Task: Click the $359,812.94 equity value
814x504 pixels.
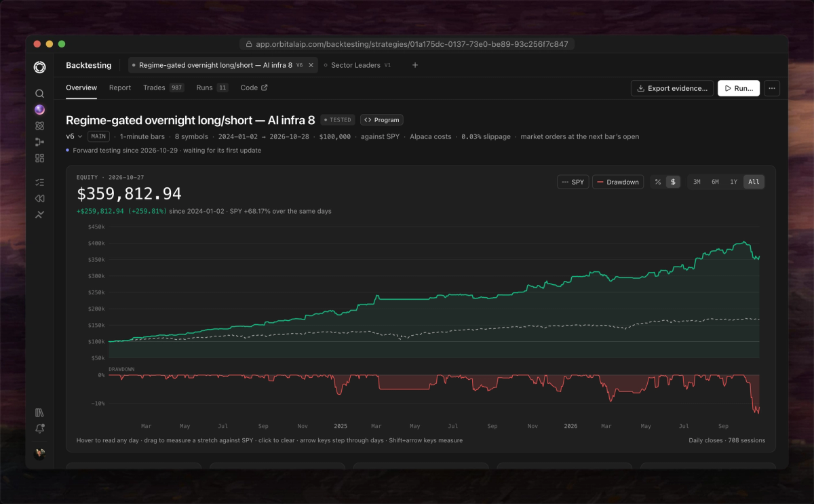Action: click(x=129, y=194)
